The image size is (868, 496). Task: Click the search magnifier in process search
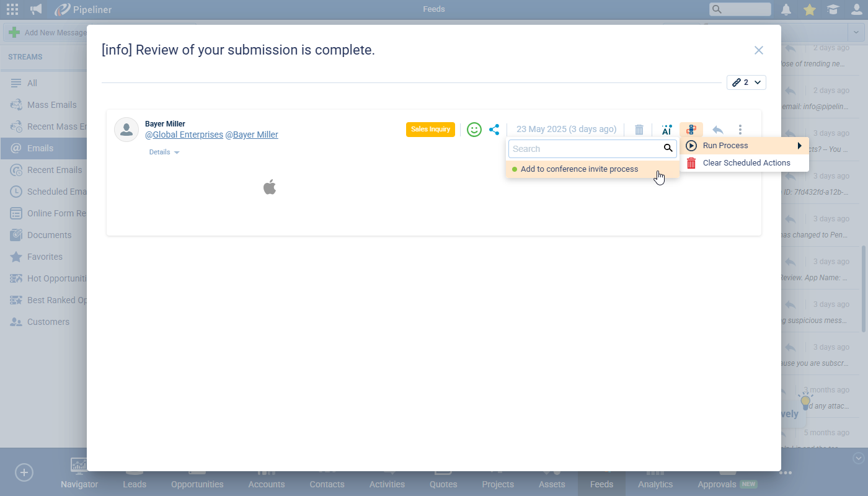(x=668, y=149)
